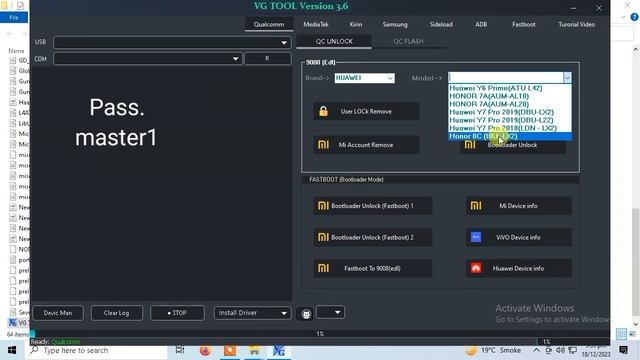Click the Fastboot To 9008(edl) button
640x360 pixels.
[372, 268]
